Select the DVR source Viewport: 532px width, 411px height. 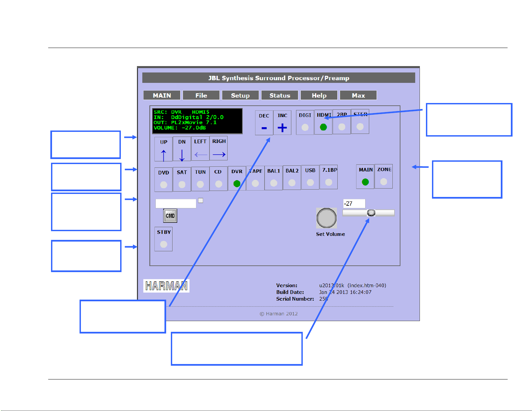(x=237, y=178)
